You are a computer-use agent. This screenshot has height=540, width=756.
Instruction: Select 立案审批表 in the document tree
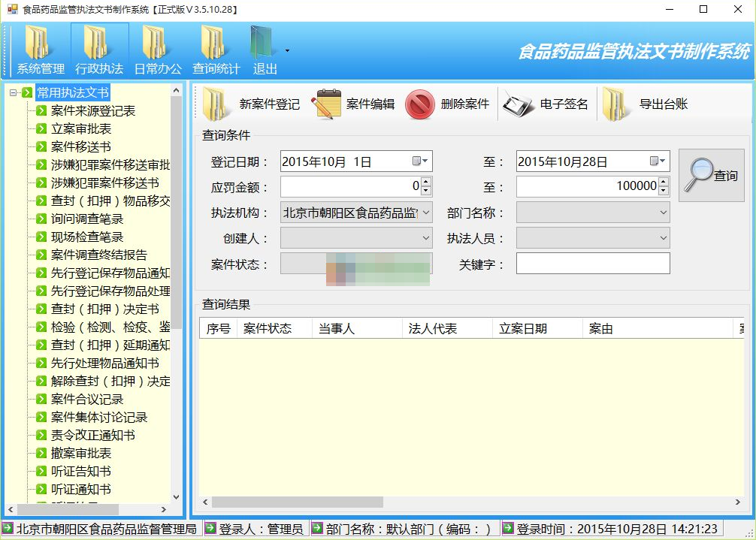(x=81, y=129)
